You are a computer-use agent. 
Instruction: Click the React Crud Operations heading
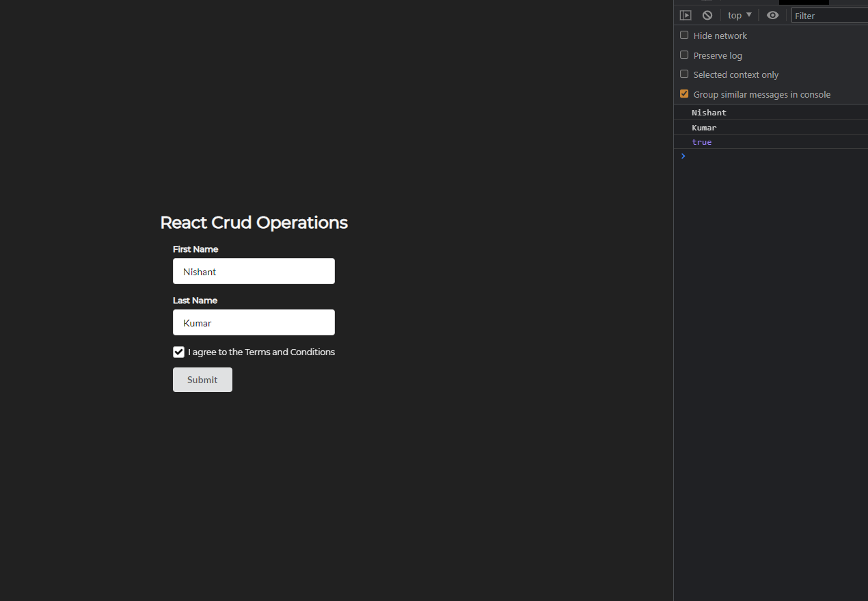[254, 222]
